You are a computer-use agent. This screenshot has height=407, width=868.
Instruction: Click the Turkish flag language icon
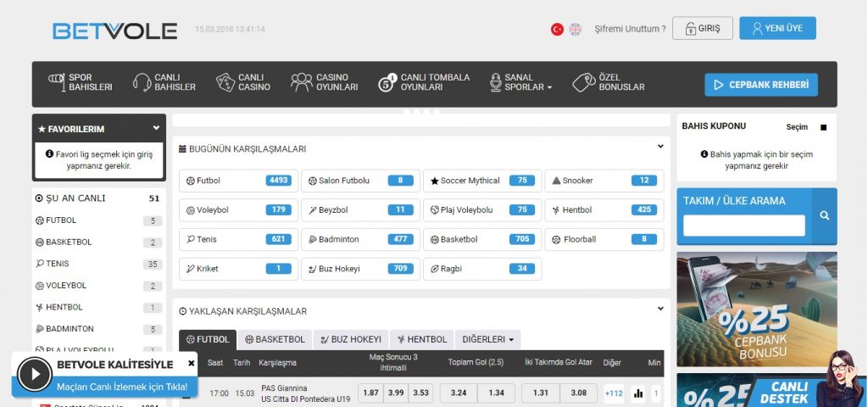tap(557, 29)
